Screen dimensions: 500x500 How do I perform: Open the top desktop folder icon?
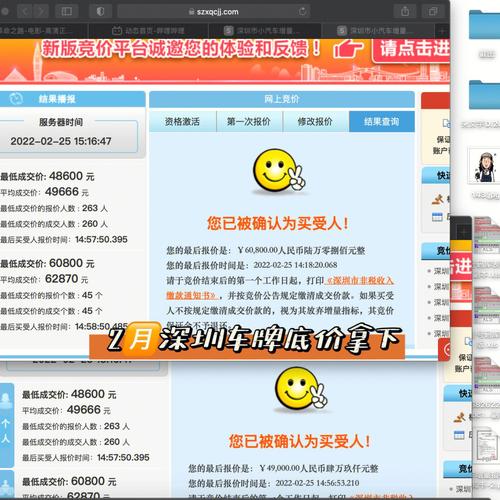pyautogui.click(x=484, y=25)
